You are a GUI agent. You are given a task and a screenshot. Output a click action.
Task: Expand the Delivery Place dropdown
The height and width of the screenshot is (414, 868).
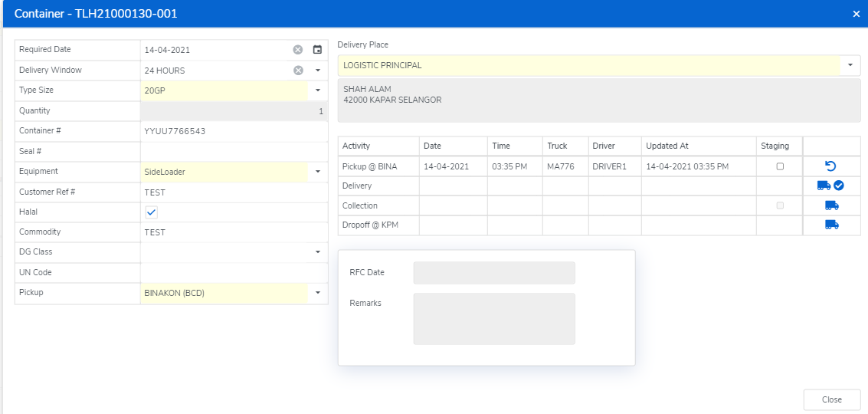[850, 65]
